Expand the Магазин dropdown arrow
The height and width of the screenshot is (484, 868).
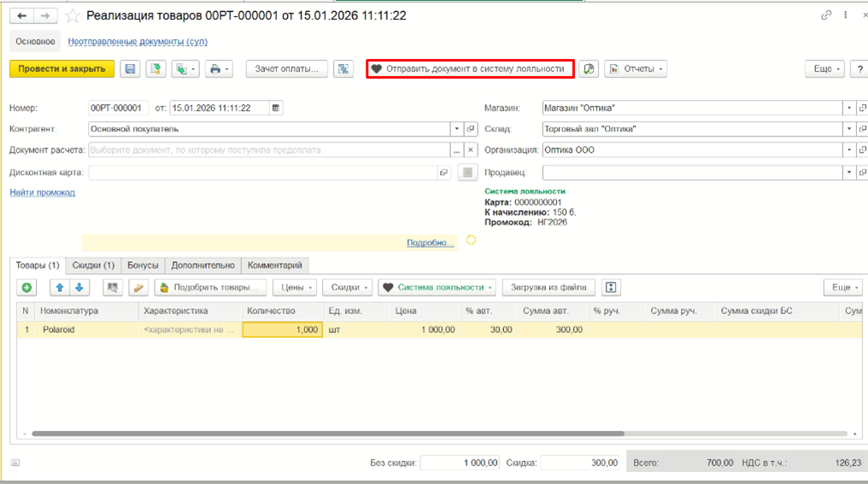pos(849,108)
